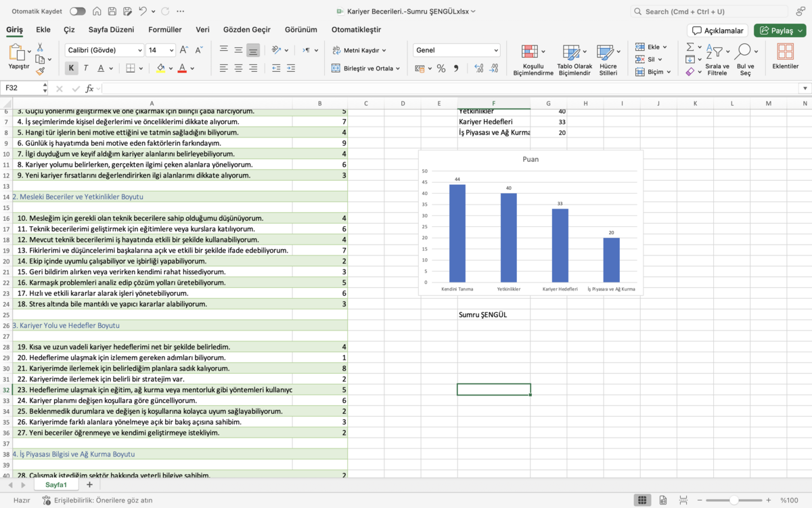Open the Ekle ribbon tab
The width and height of the screenshot is (812, 508).
tap(43, 30)
